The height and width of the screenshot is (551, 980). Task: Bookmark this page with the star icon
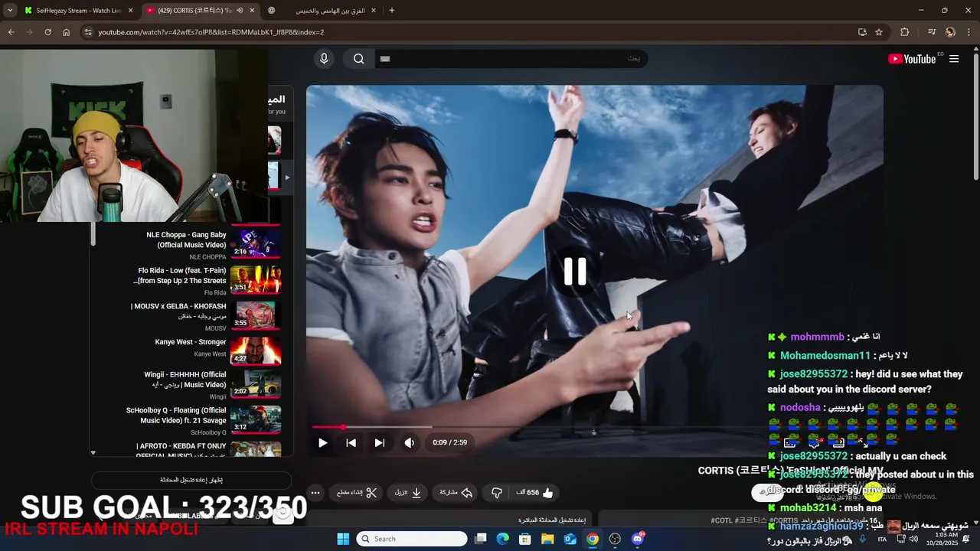(x=879, y=32)
